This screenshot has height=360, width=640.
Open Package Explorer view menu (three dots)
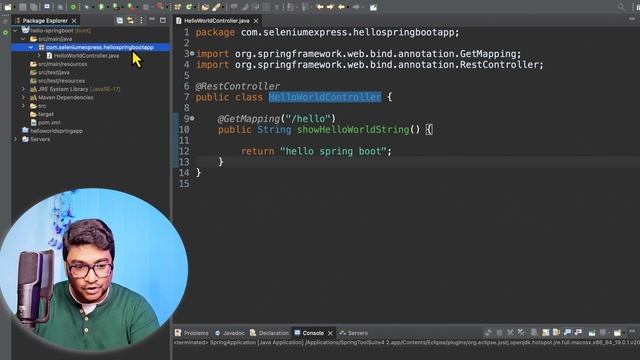(141, 20)
